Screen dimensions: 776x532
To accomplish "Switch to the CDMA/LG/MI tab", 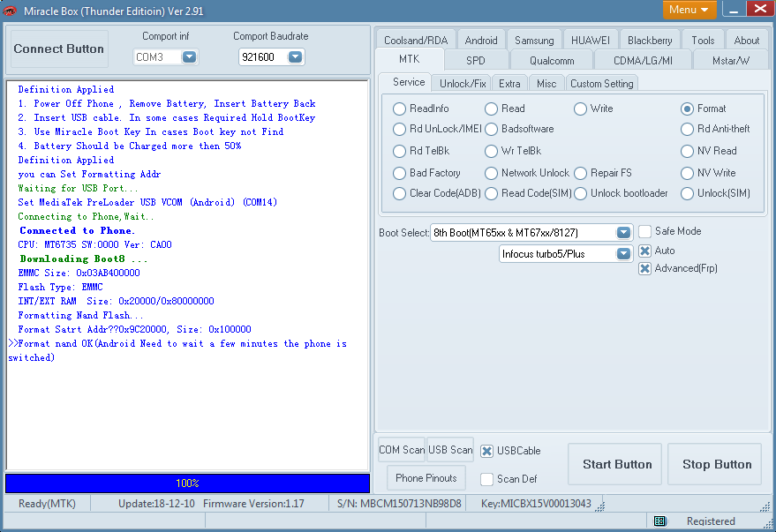I will [643, 60].
